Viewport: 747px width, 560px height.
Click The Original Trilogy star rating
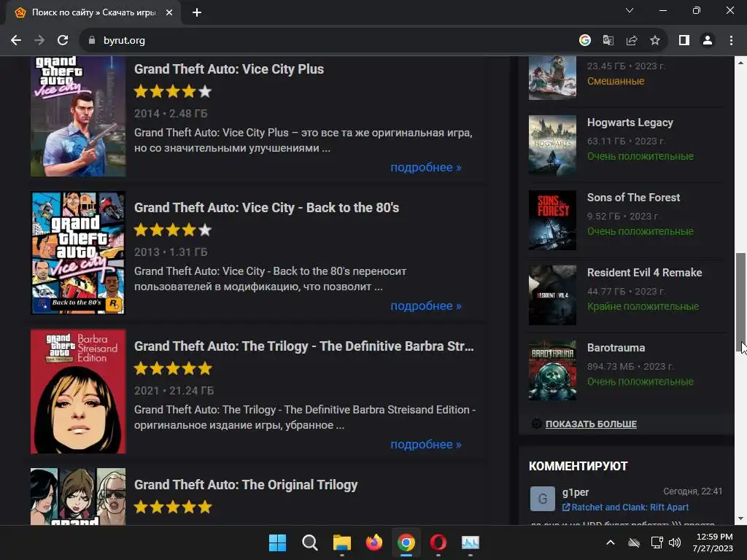(x=173, y=507)
